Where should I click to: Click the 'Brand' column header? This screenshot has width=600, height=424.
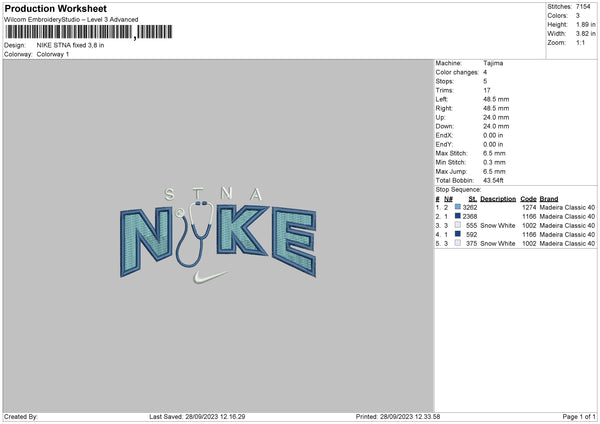pyautogui.click(x=549, y=199)
